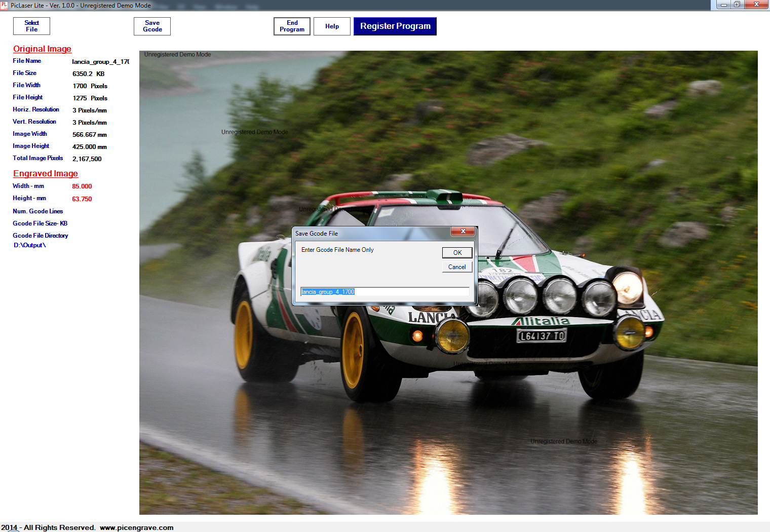Click the Engraved Image heading
The image size is (770, 532).
pos(46,173)
